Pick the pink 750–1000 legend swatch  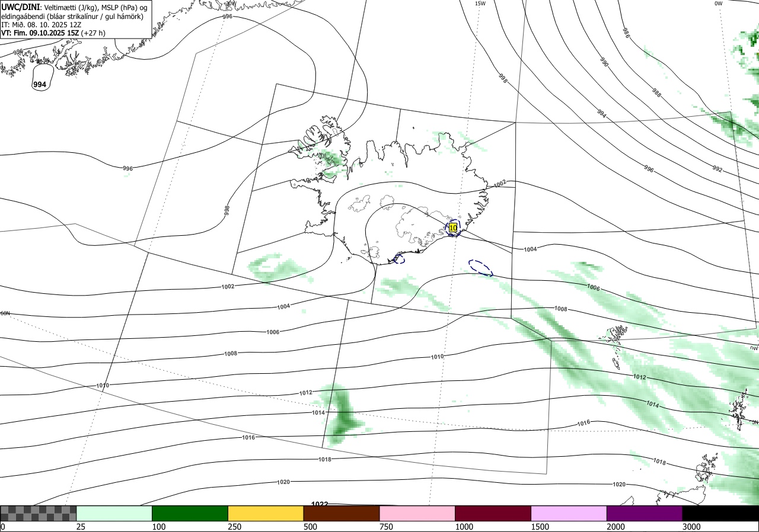coord(417,513)
